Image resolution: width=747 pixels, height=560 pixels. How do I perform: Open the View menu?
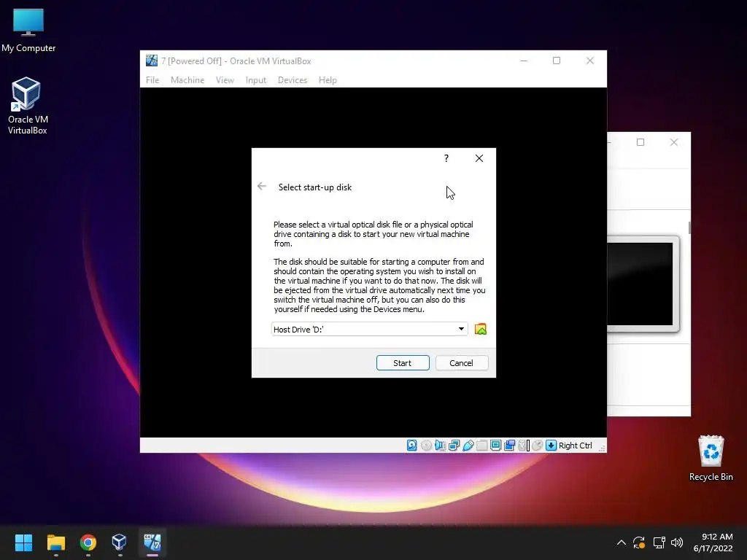225,80
